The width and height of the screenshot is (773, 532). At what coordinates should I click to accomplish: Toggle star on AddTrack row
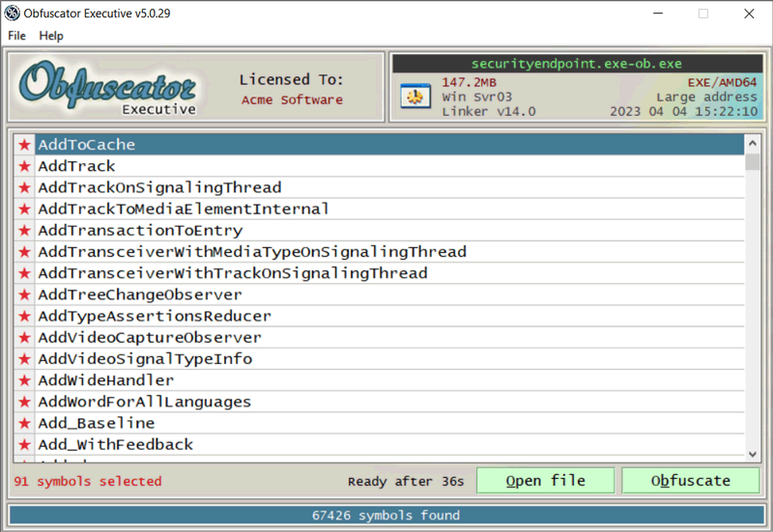coord(24,166)
